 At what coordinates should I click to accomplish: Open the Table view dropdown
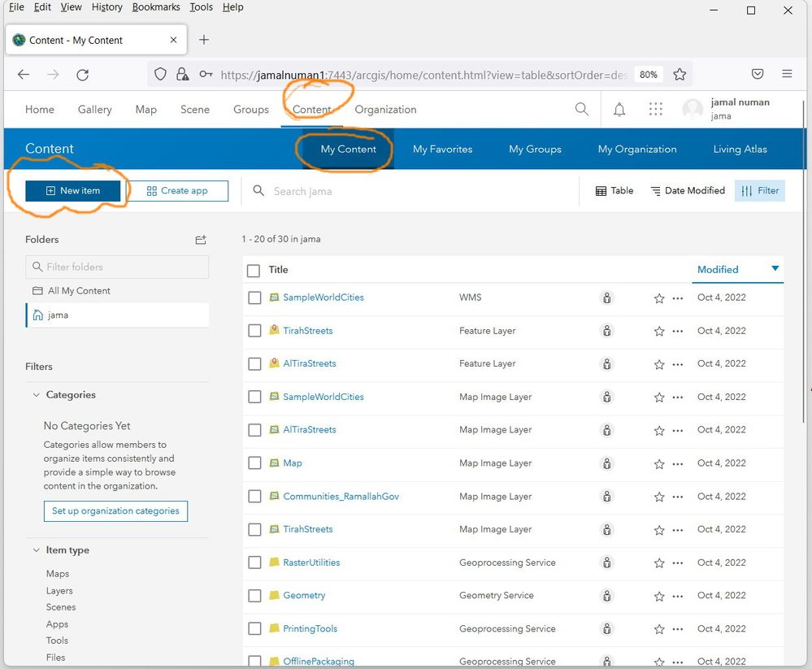(x=614, y=190)
